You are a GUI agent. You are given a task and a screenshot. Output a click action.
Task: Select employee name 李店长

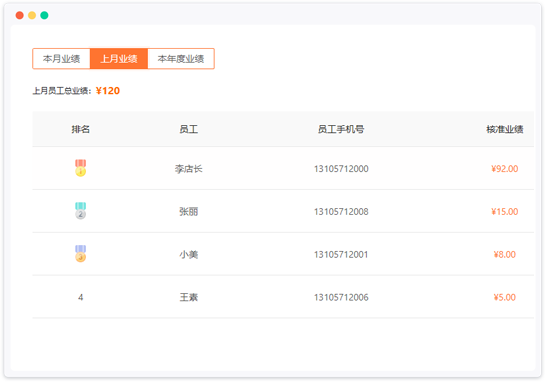tap(188, 169)
